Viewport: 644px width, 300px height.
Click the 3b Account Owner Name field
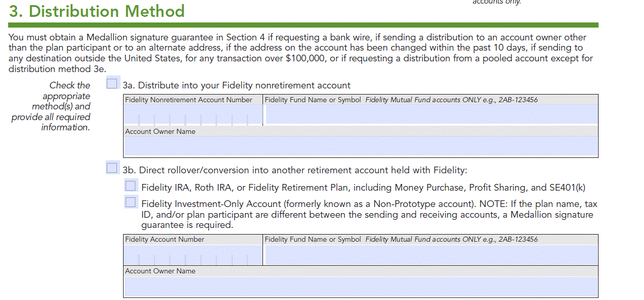361,286
